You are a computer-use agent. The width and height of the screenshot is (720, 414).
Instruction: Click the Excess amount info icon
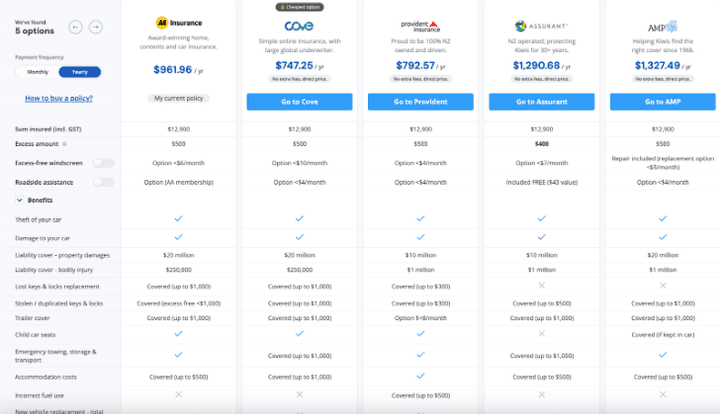pos(64,144)
